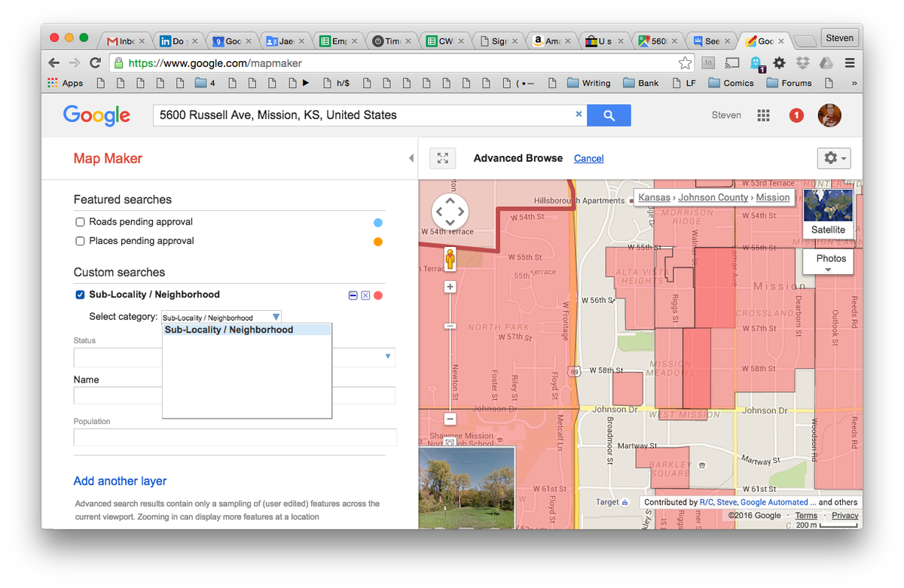Click the orange Places pending color dot
The image size is (904, 588).
click(x=377, y=242)
